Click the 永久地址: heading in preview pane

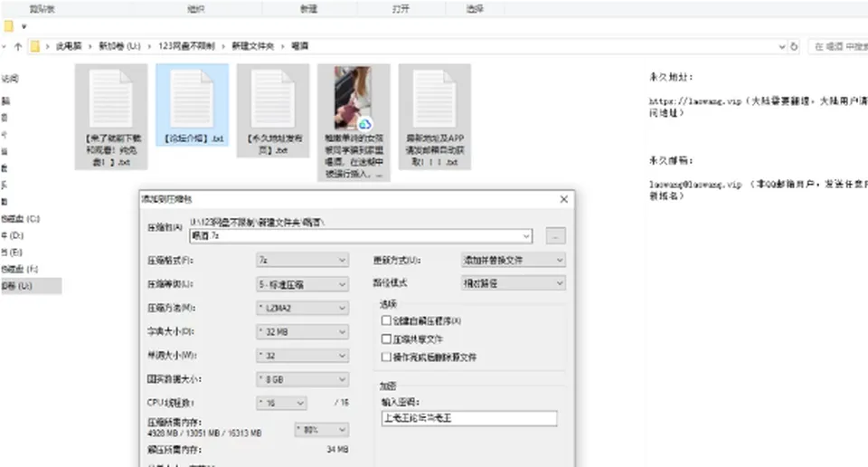671,77
